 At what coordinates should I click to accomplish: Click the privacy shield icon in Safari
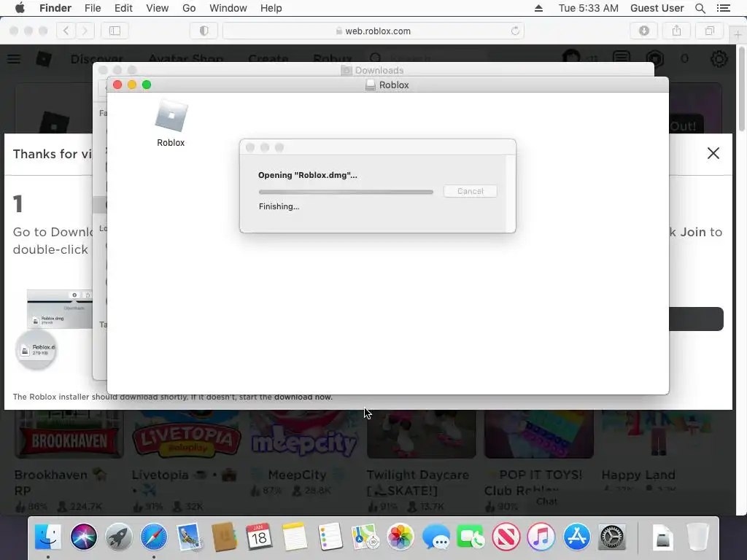(x=204, y=31)
